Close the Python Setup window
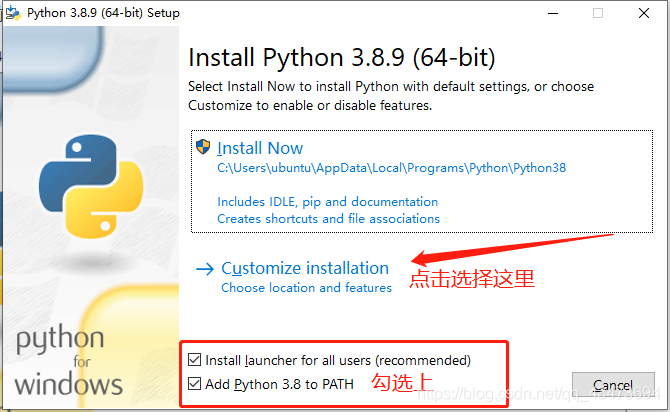The width and height of the screenshot is (670, 412). (x=644, y=13)
